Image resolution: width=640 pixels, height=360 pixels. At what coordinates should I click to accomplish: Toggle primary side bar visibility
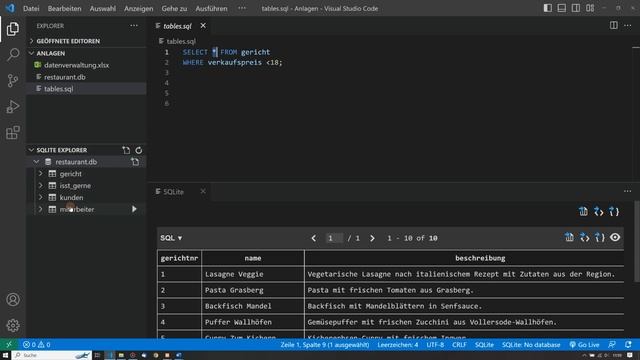548,8
